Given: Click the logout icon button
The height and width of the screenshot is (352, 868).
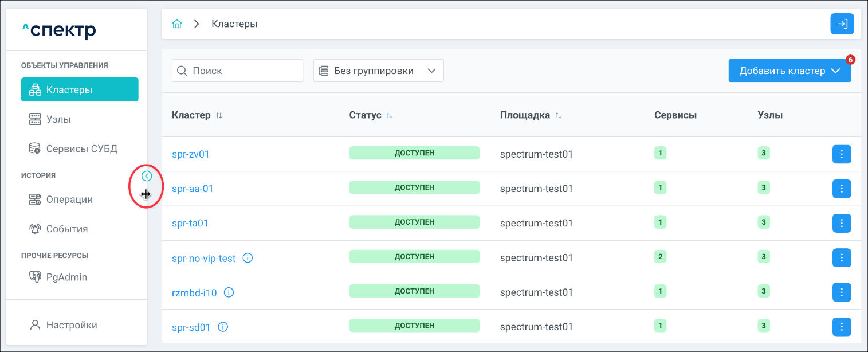Looking at the screenshot, I should point(842,24).
